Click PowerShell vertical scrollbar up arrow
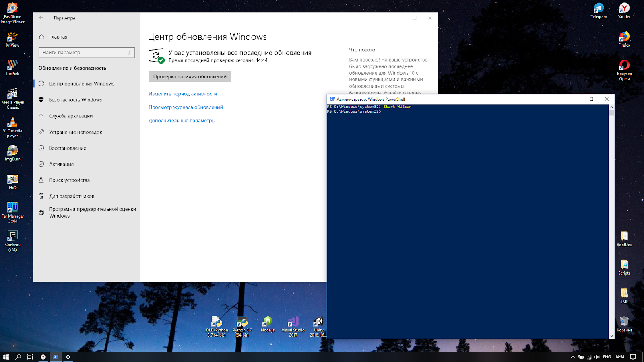This screenshot has width=644, height=362. click(x=611, y=107)
